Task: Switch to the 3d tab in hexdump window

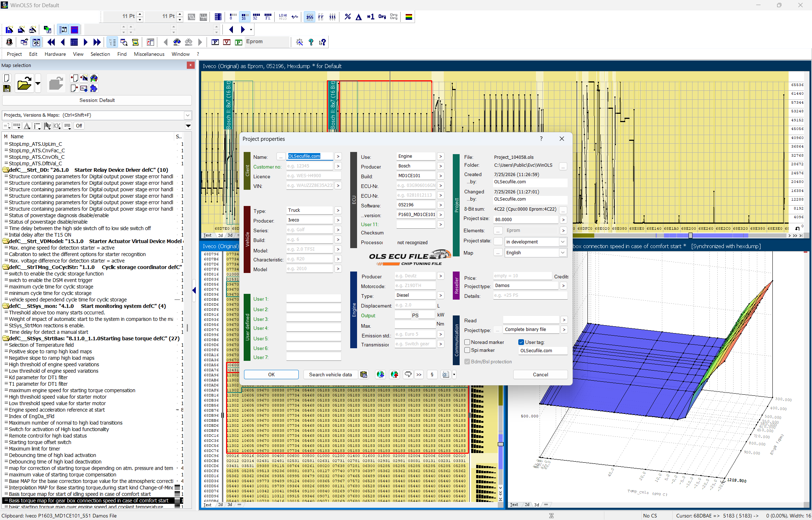Action: (x=230, y=235)
